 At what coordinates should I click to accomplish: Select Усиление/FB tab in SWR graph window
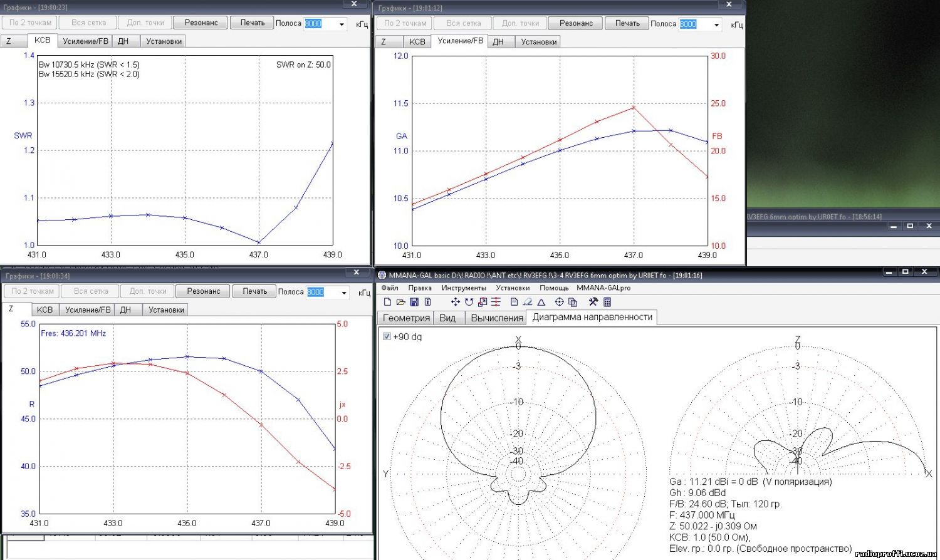click(x=86, y=41)
